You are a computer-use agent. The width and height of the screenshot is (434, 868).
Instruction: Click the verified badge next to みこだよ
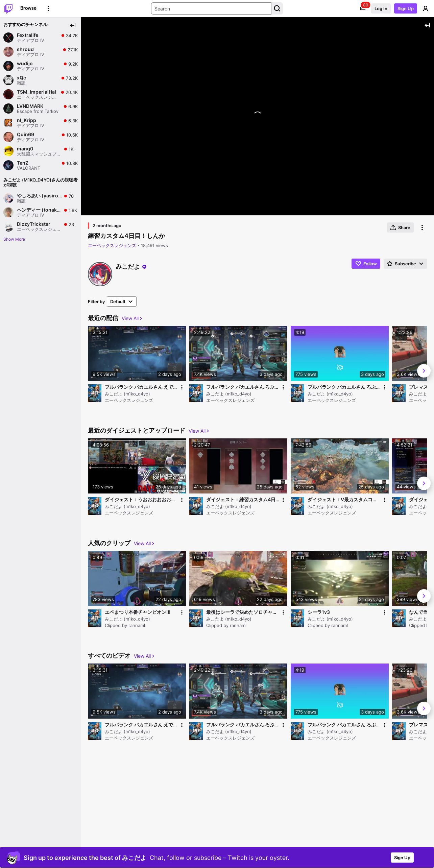click(144, 267)
